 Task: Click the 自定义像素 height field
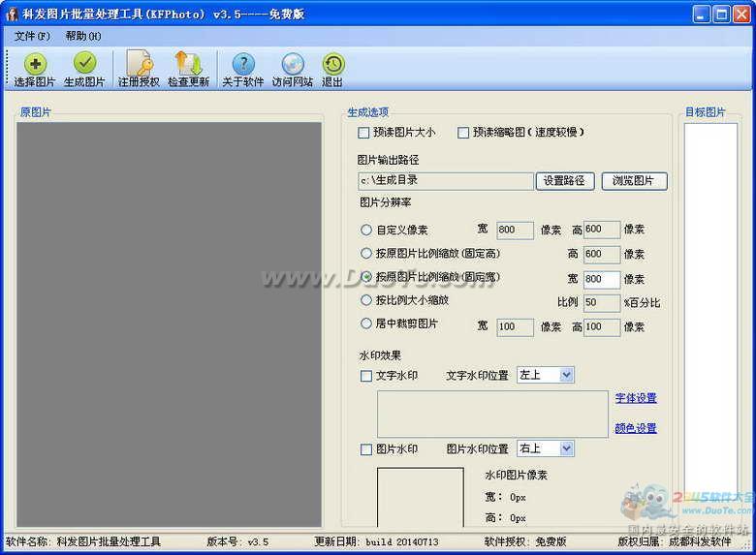pyautogui.click(x=602, y=230)
